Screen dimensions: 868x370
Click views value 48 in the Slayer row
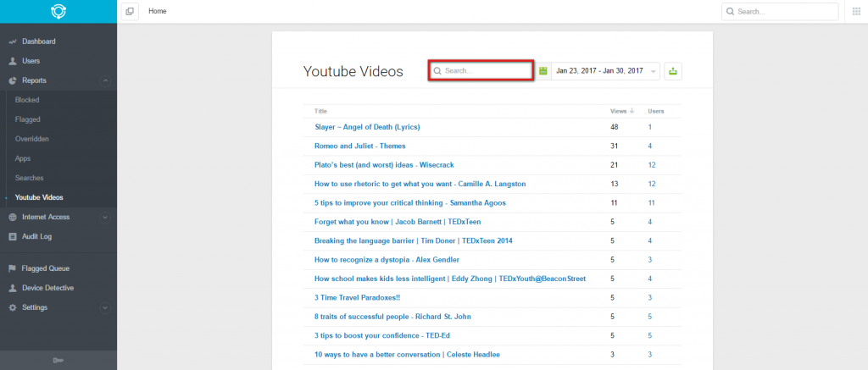[615, 127]
